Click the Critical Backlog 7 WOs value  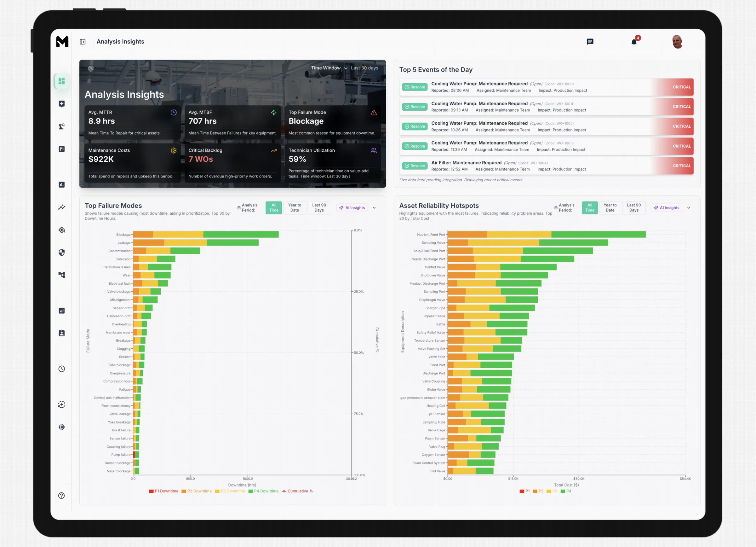(201, 159)
